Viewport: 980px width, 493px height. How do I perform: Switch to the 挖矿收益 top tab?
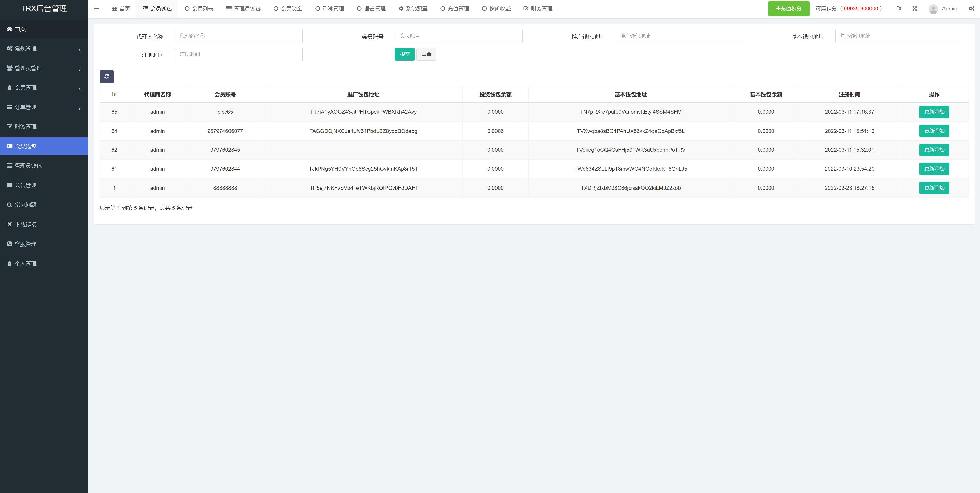click(x=496, y=8)
